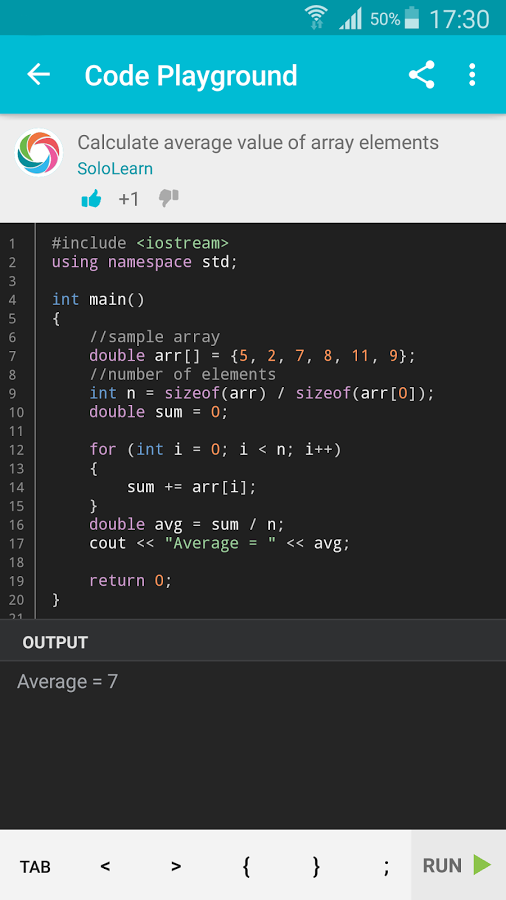The width and height of the screenshot is (506, 900).
Task: Tap the Wi-Fi status bar icon
Action: click(x=316, y=18)
